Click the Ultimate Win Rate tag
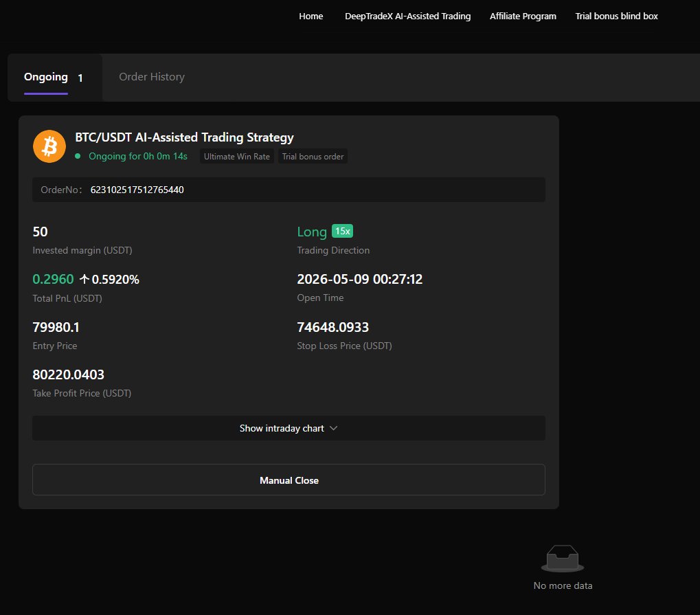Viewport: 700px width, 615px height. point(236,156)
